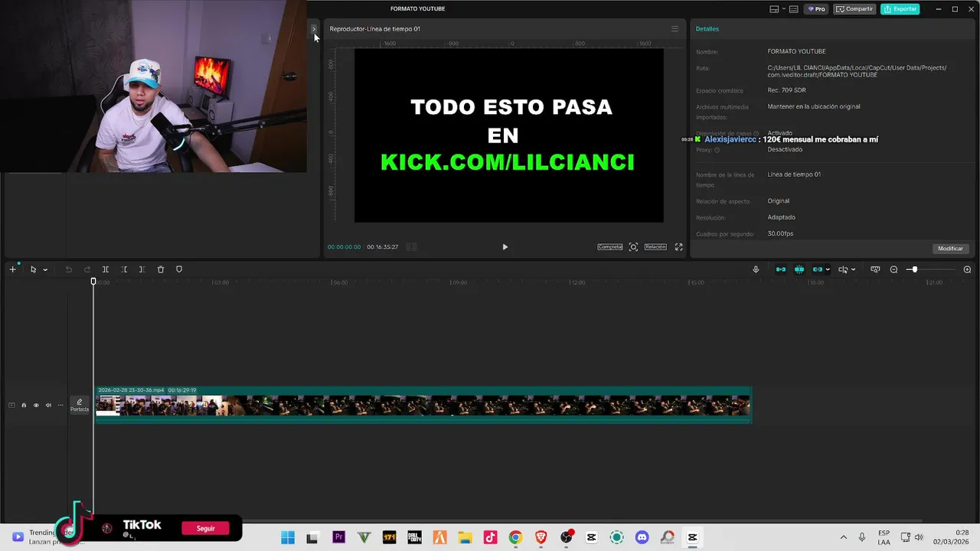Image resolution: width=980 pixels, height=551 pixels.
Task: Click the timeline zoom out icon
Action: click(893, 269)
